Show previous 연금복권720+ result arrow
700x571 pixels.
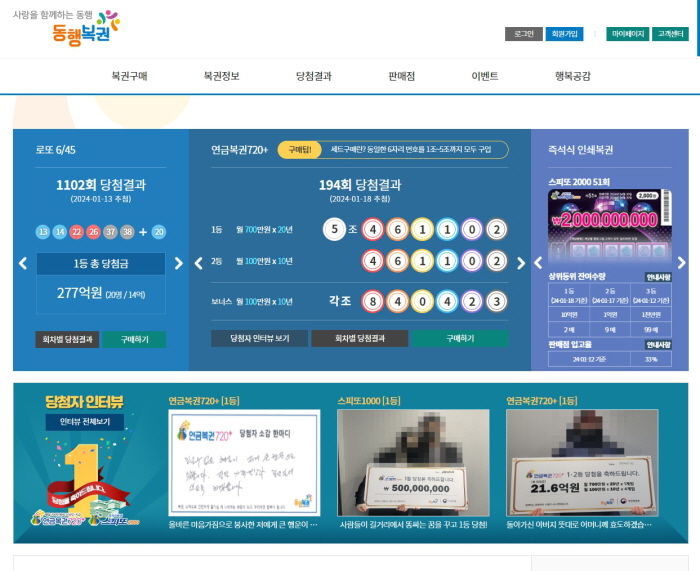[x=199, y=263]
